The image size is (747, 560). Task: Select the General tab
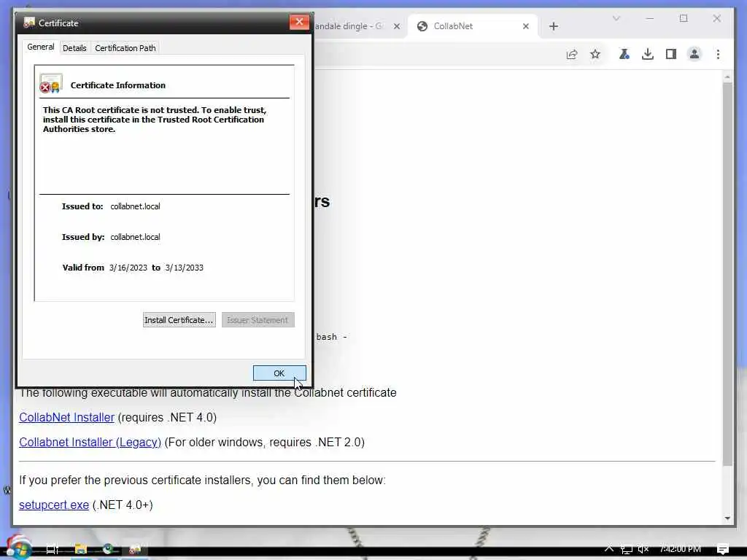click(x=41, y=47)
